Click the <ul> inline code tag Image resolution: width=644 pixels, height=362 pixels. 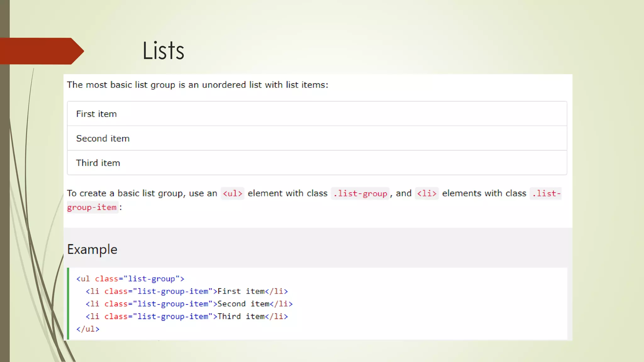[x=232, y=193]
